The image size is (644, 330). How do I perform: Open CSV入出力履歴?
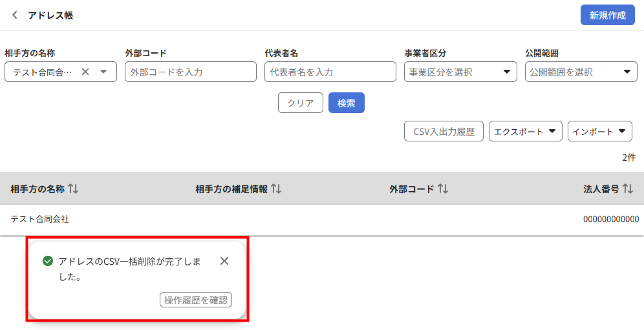point(444,131)
